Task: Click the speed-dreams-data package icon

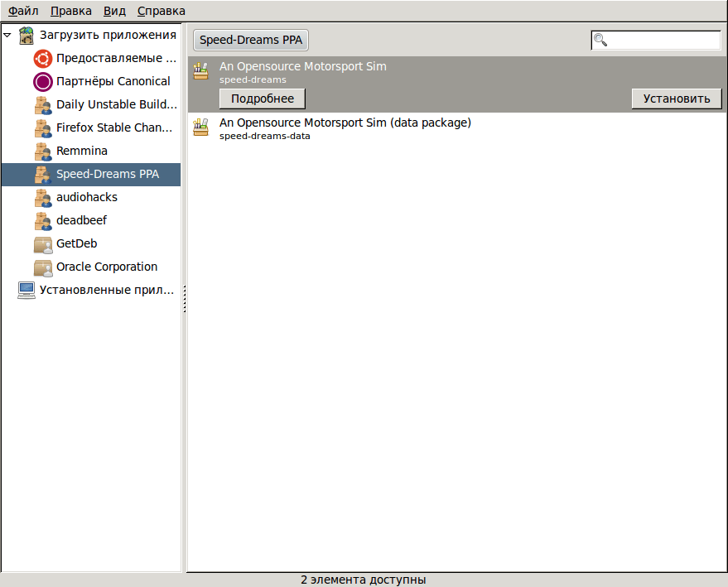Action: point(200,128)
